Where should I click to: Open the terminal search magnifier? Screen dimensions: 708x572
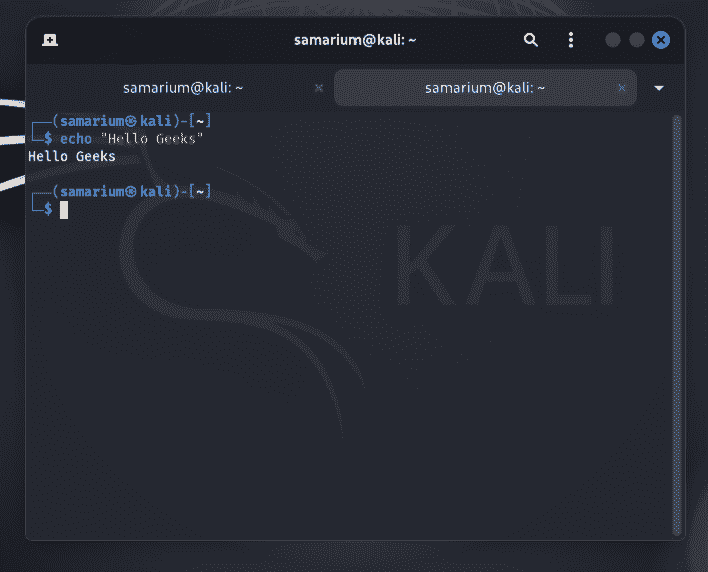(531, 40)
